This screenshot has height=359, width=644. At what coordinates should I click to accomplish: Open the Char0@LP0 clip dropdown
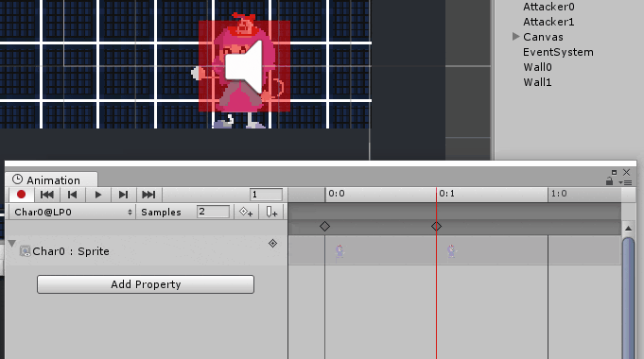72,213
